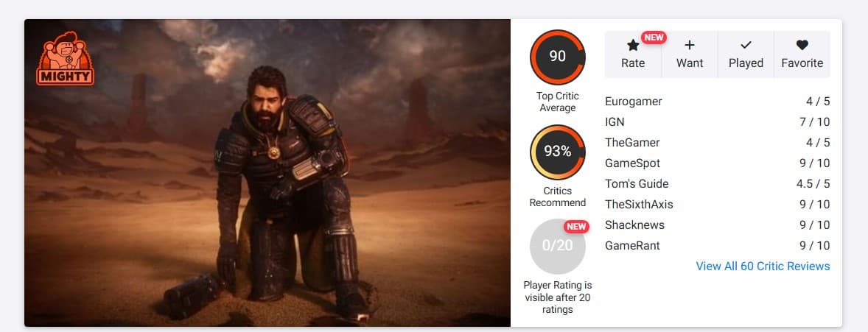Open Tom's Guide review

click(718, 184)
